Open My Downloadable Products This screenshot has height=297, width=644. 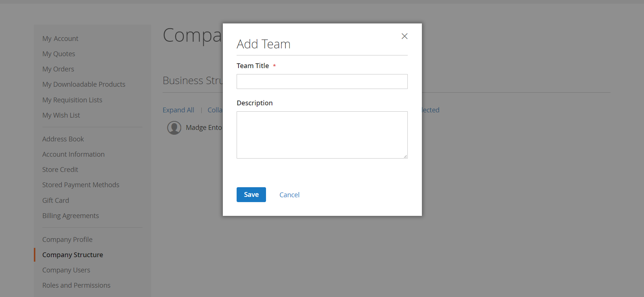click(84, 84)
